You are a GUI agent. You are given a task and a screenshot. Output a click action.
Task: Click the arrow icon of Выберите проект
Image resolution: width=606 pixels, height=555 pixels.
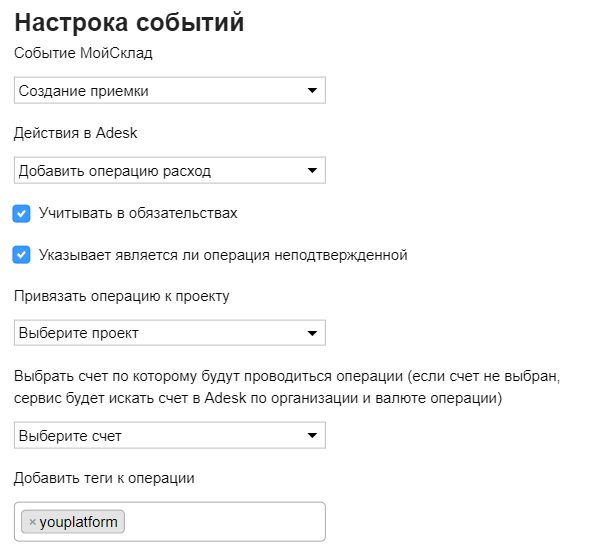pyautogui.click(x=312, y=333)
